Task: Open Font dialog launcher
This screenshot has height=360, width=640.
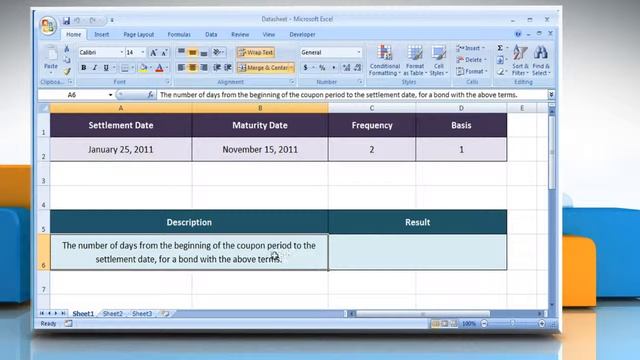Action: (167, 82)
